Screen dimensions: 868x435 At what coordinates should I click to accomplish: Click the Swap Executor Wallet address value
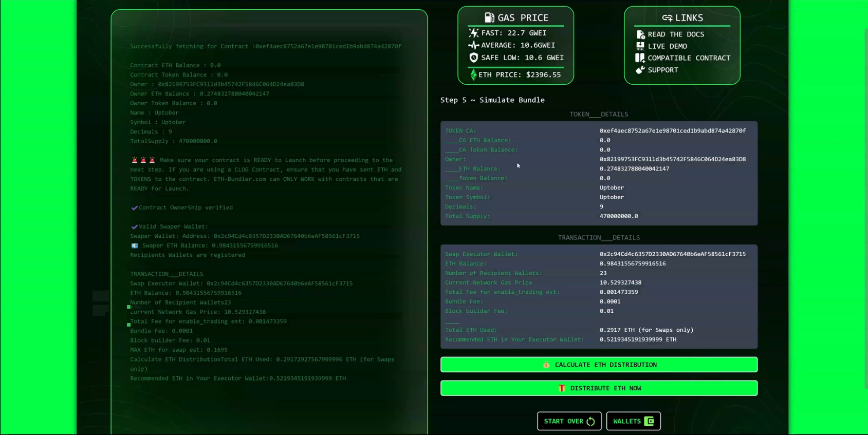[x=672, y=254]
